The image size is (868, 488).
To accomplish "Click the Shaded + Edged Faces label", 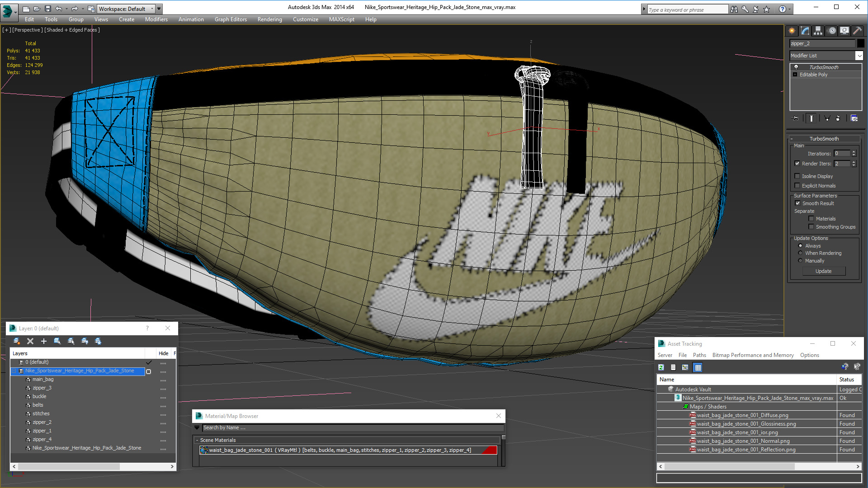I will (72, 30).
